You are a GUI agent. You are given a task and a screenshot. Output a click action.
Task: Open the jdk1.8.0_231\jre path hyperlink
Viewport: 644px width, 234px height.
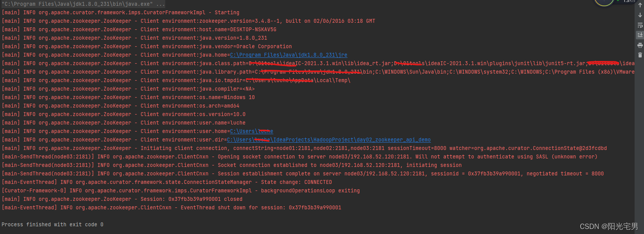coord(288,55)
